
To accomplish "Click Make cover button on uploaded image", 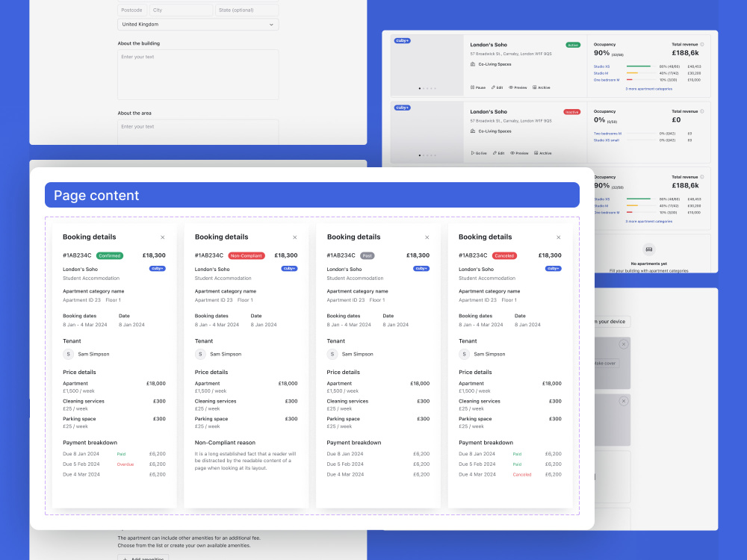I will 605,364.
